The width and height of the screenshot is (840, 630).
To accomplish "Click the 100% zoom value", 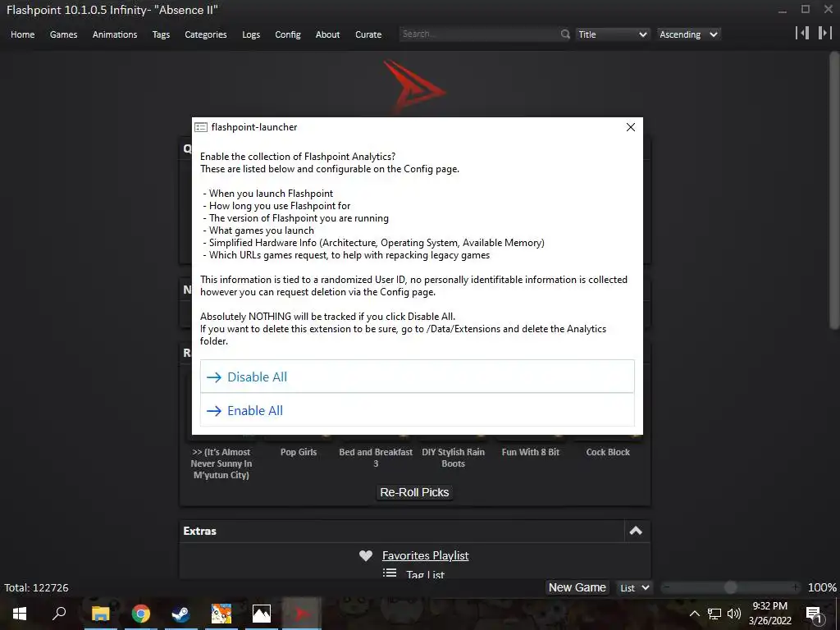I will [x=822, y=587].
